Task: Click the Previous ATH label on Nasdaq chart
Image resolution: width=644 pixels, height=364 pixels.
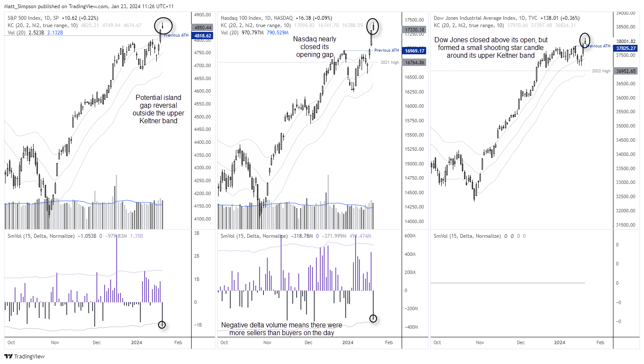Action: [387, 50]
